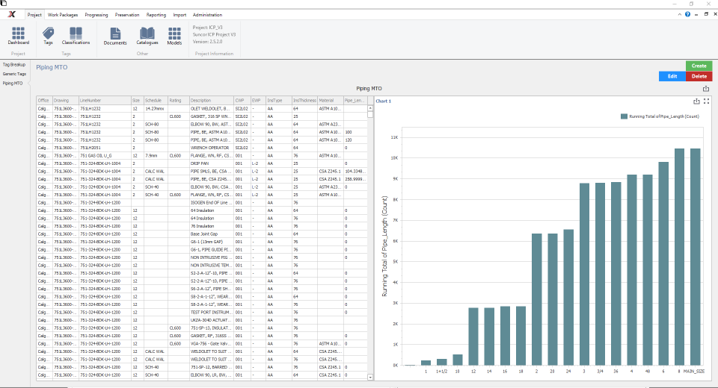Sort by the InsType column header
Screen dimensions: 718x388
(279, 100)
